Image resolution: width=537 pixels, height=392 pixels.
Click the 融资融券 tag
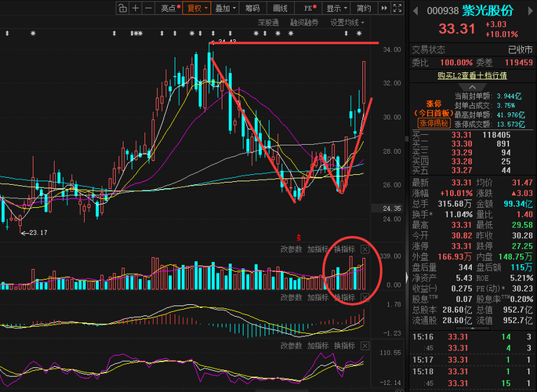coord(304,23)
